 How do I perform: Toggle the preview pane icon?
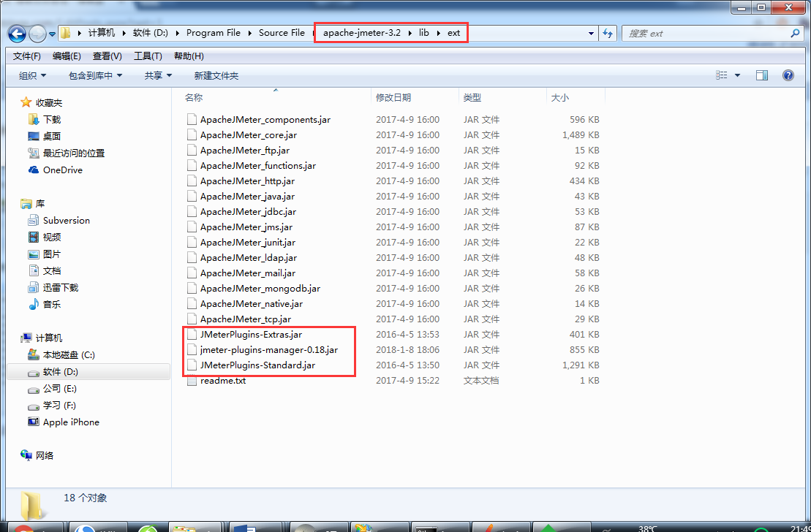[762, 75]
